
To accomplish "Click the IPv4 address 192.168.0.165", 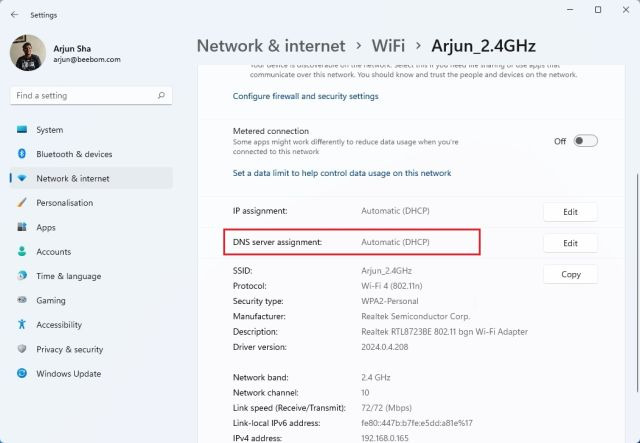I will pos(384,439).
